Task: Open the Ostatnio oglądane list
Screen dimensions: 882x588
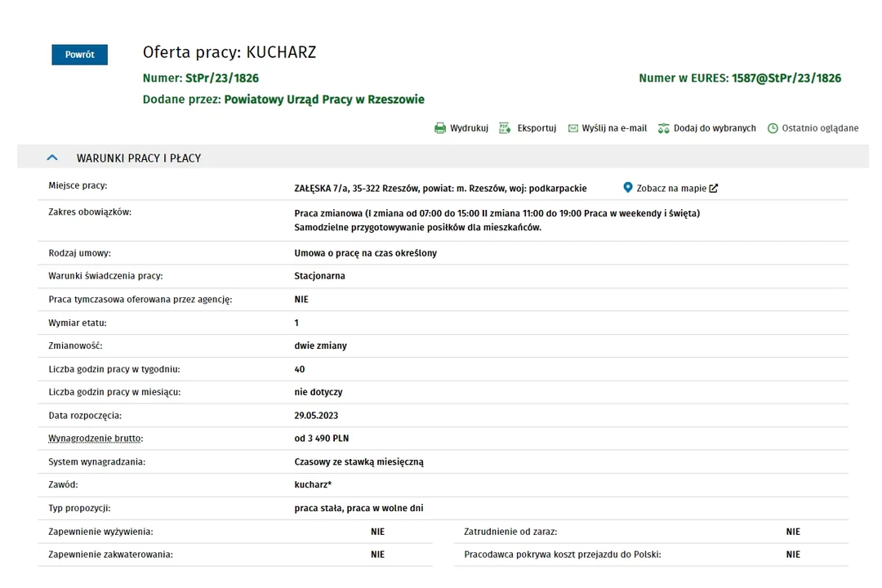Action: 820,128
